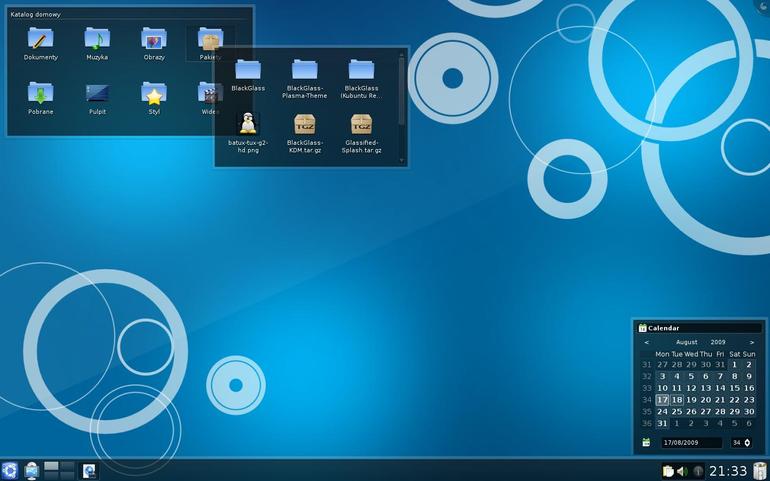
Task: Click the week number 34 spinner arrows
Action: [x=747, y=443]
